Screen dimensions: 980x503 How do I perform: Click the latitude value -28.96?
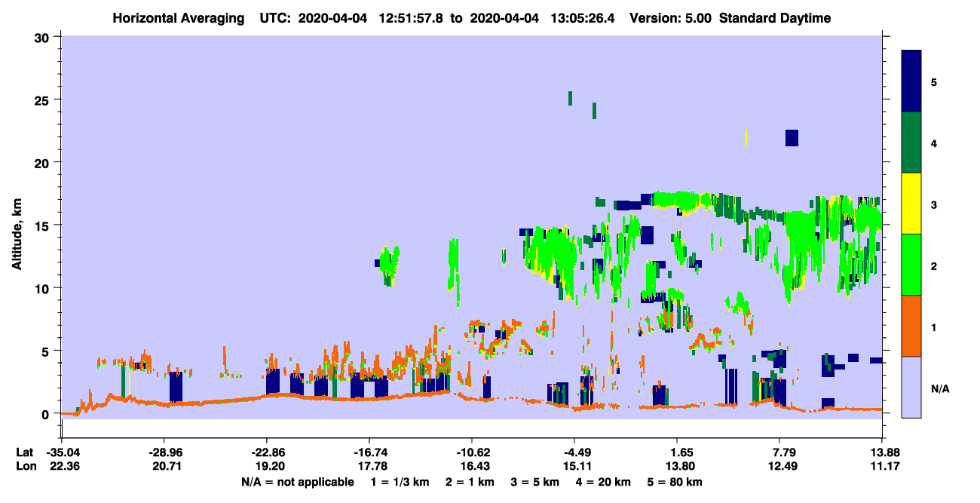tap(164, 452)
